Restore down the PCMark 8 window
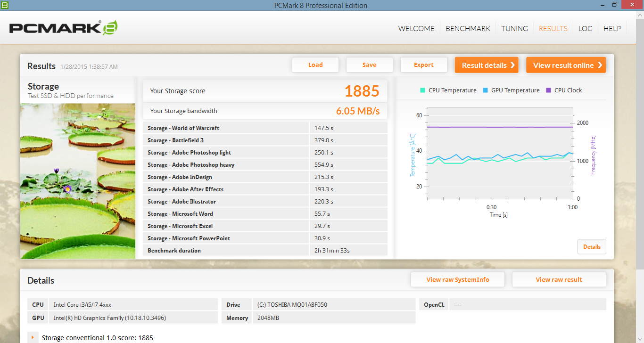The image size is (644, 343). (x=615, y=5)
